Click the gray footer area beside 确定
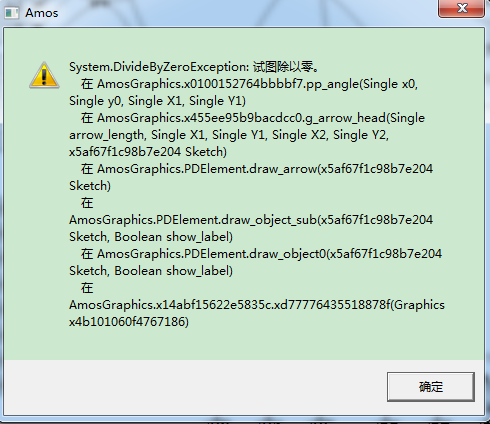490x424 pixels. 193,387
